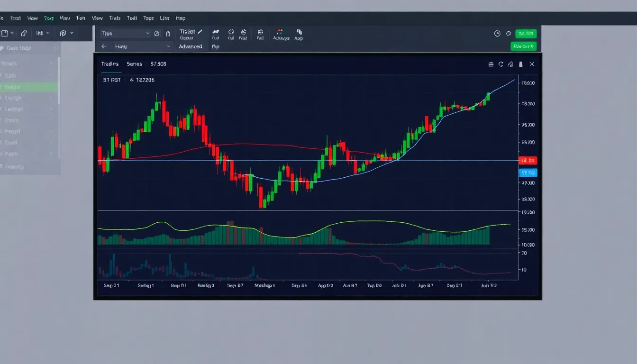Click the 97.906 value beside Series tab
Viewport: 637px width, 364px height.
tap(158, 64)
